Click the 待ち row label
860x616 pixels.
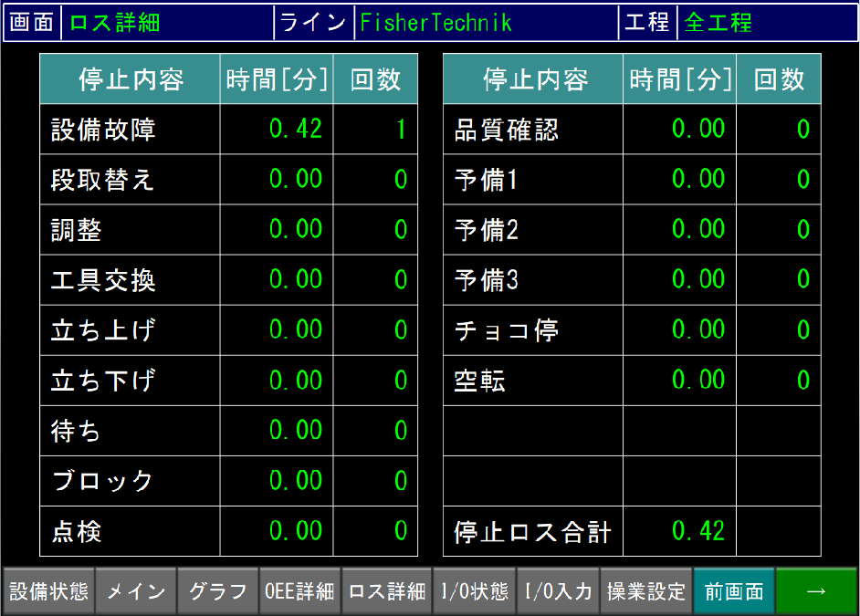[x=75, y=431]
